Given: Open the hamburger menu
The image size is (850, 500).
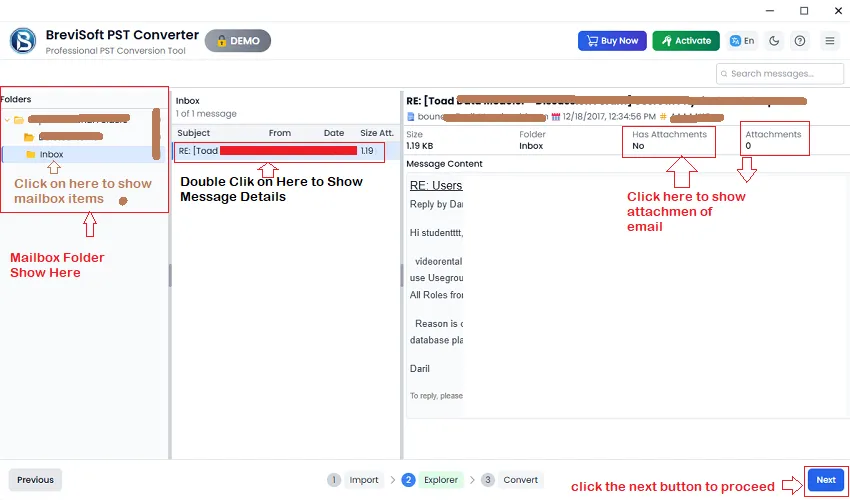Looking at the screenshot, I should (830, 41).
